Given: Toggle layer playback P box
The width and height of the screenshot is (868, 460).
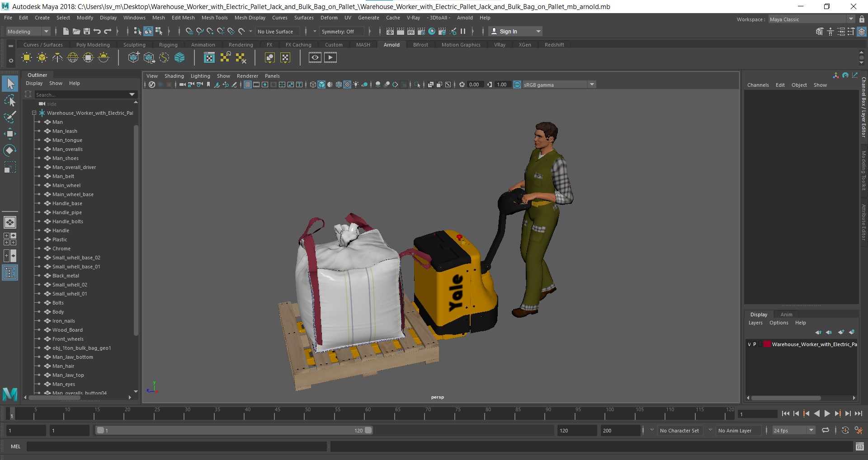Looking at the screenshot, I should tap(755, 344).
